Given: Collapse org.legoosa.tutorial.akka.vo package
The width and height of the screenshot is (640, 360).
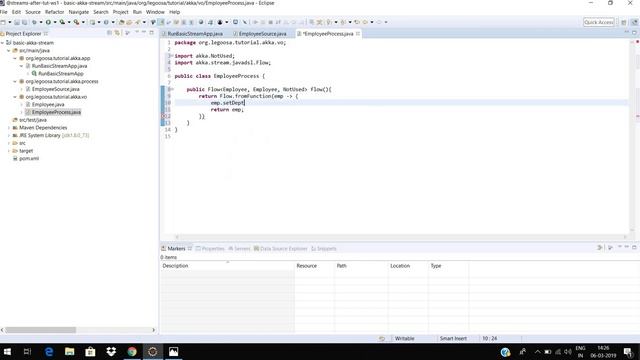Looking at the screenshot, I should pos(15,97).
